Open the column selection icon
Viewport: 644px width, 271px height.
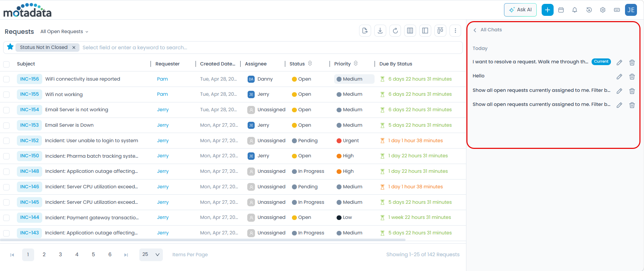pyautogui.click(x=410, y=31)
